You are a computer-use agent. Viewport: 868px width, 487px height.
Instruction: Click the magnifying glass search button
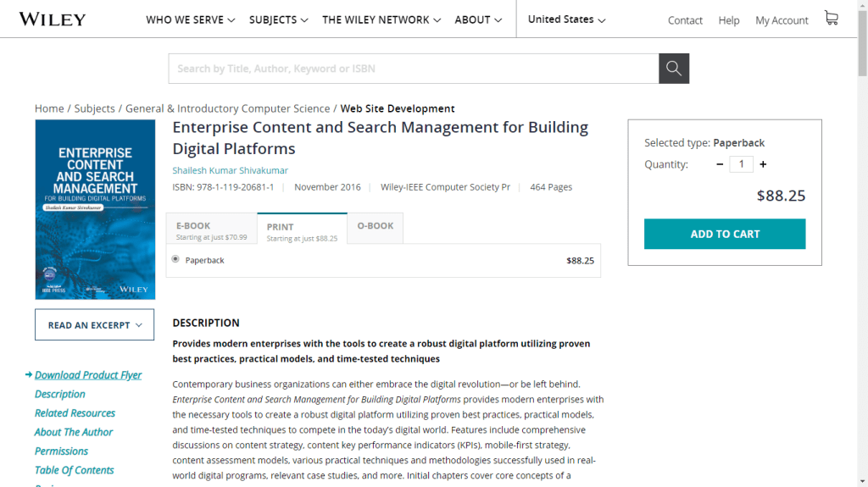coord(674,69)
